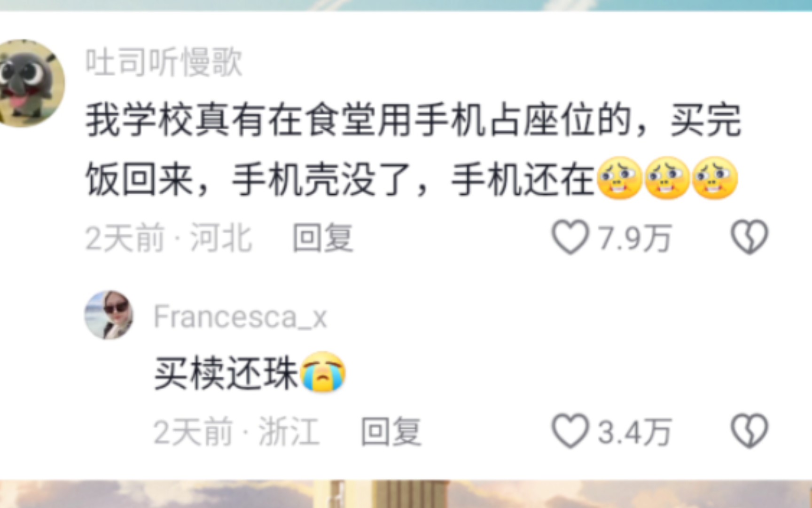
Task: Tap the broken heart on Francesca_x's reply
Action: click(x=749, y=431)
